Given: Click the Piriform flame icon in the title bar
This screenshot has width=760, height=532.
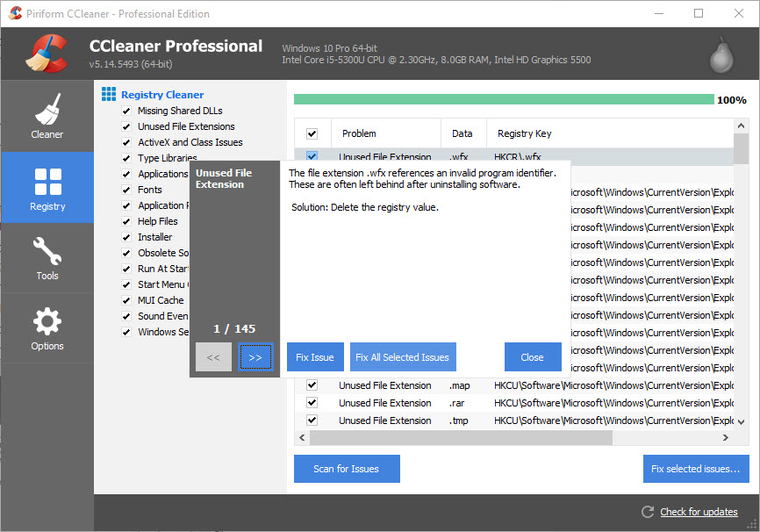Looking at the screenshot, I should 14,13.
